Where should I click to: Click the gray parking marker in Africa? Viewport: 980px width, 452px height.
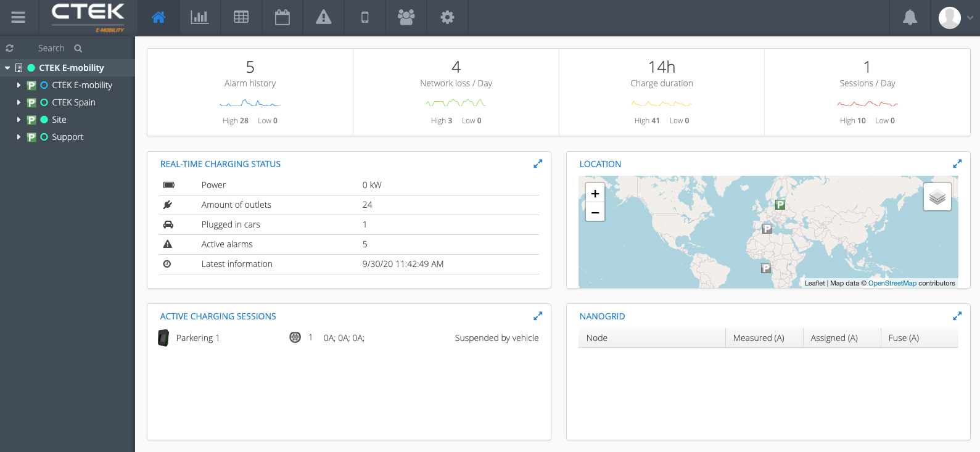[x=766, y=268]
